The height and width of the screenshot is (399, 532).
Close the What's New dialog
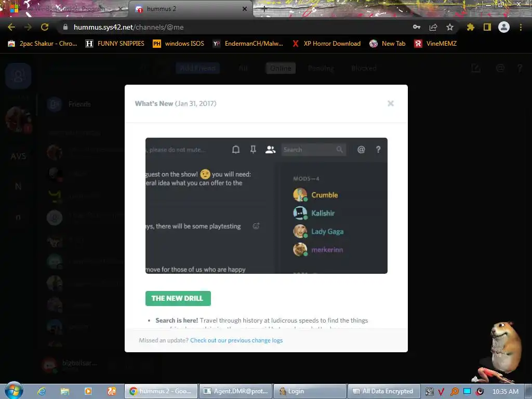tap(391, 103)
